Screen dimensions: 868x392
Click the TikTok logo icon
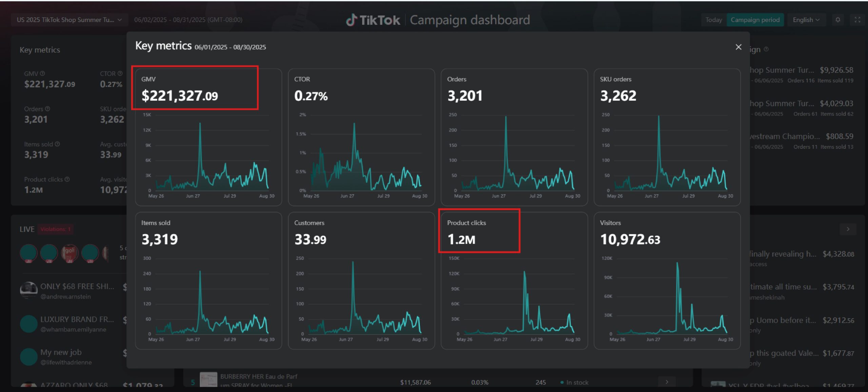351,20
